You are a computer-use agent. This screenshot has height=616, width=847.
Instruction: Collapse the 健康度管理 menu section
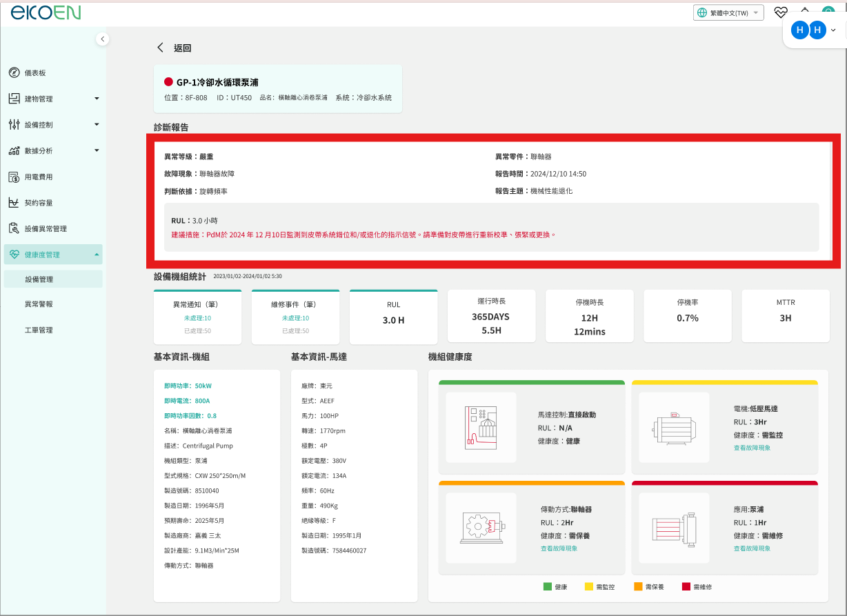(97, 255)
